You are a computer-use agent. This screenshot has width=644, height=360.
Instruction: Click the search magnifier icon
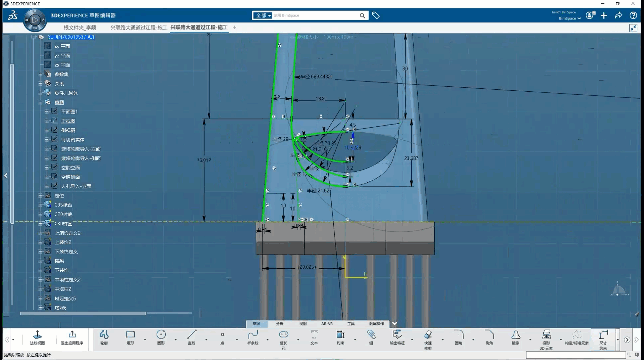pos(362,16)
